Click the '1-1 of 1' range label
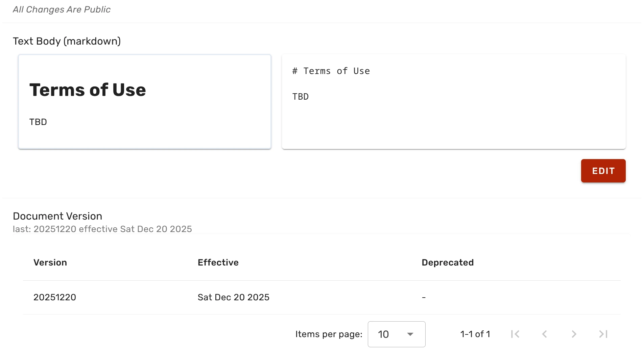Viewport: 644px width, 353px height. [475, 334]
